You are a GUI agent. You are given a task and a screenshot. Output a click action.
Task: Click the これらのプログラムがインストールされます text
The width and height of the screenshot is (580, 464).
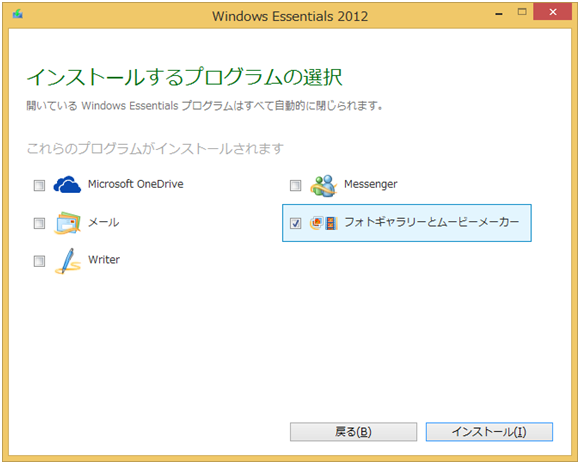click(155, 149)
